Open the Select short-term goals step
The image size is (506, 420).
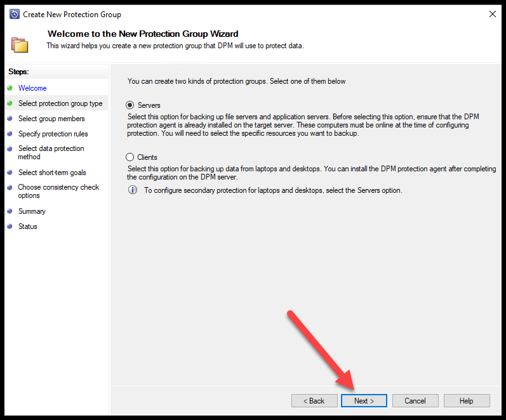[x=52, y=173]
